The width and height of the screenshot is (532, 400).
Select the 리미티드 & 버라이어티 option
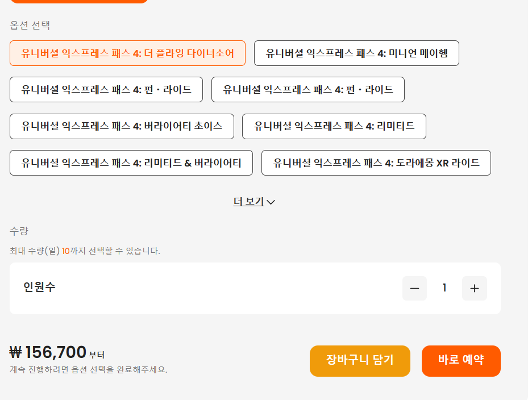point(131,163)
